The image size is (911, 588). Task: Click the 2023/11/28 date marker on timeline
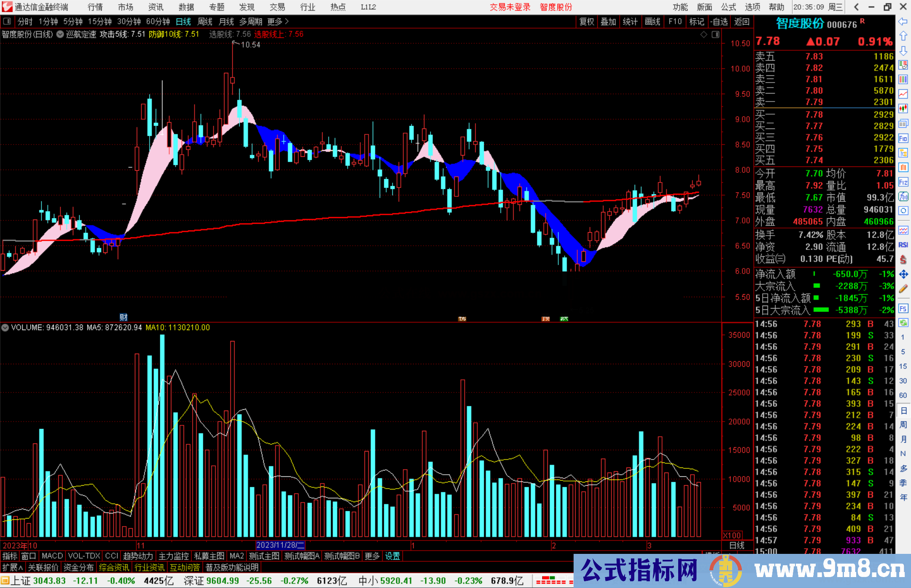pos(280,545)
